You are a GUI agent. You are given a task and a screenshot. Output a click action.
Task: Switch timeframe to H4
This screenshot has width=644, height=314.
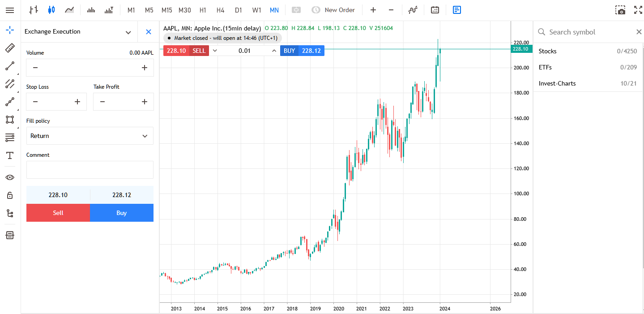coord(220,9)
